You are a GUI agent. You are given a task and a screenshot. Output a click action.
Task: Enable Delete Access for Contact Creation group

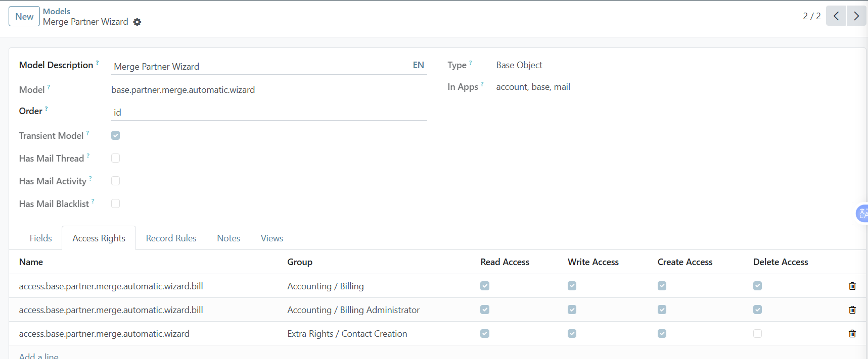click(757, 334)
